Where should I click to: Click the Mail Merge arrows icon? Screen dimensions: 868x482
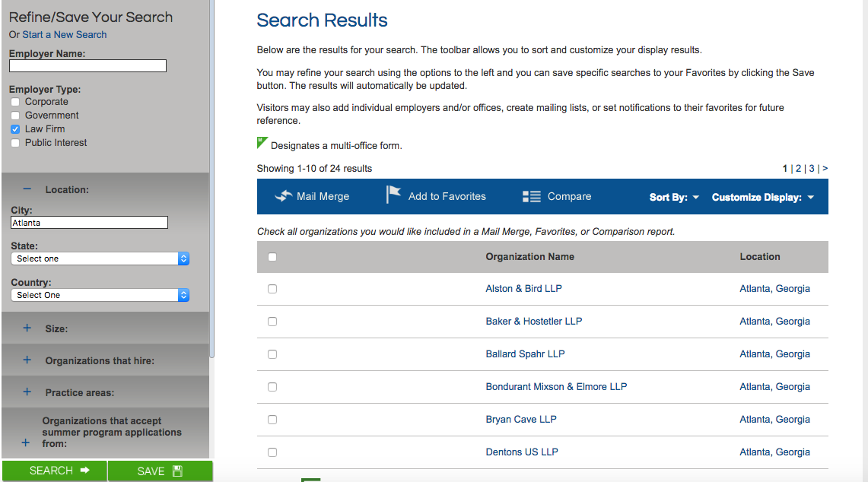[284, 196]
